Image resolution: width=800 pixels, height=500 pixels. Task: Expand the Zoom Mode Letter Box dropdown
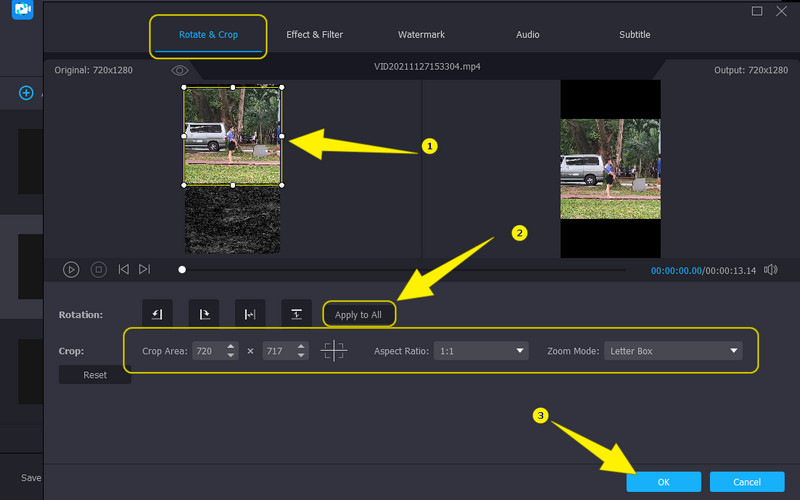point(673,351)
